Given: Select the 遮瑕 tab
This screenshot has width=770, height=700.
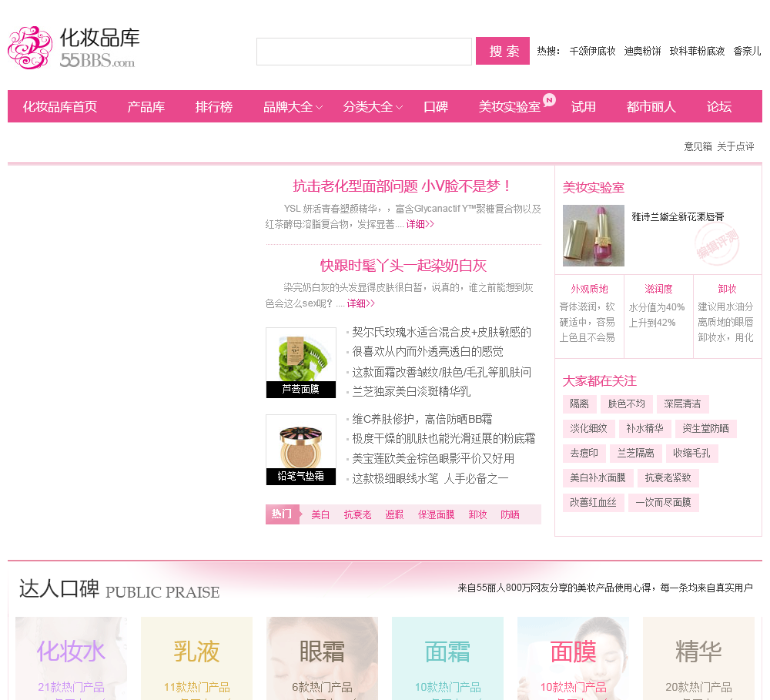Looking at the screenshot, I should tap(394, 514).
